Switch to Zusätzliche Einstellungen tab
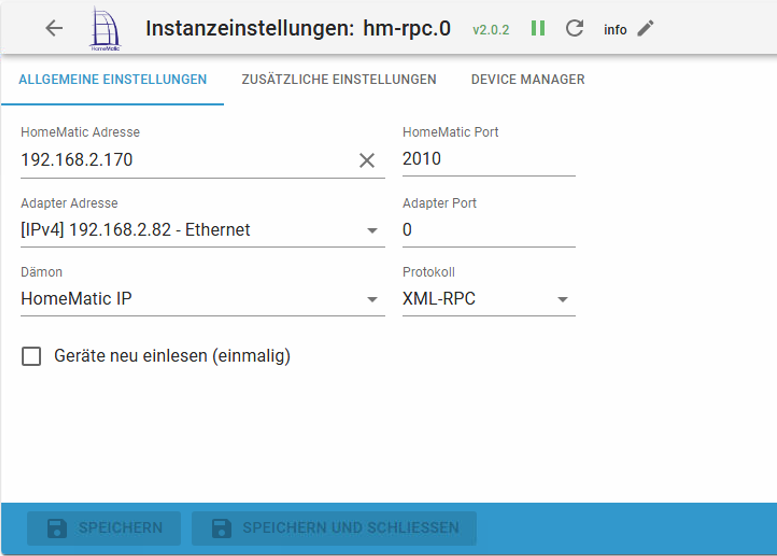Viewport: 777px width, 556px height. click(339, 79)
